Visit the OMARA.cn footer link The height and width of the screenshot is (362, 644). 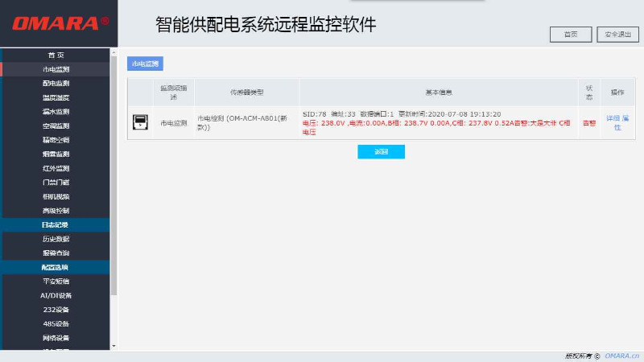point(621,356)
